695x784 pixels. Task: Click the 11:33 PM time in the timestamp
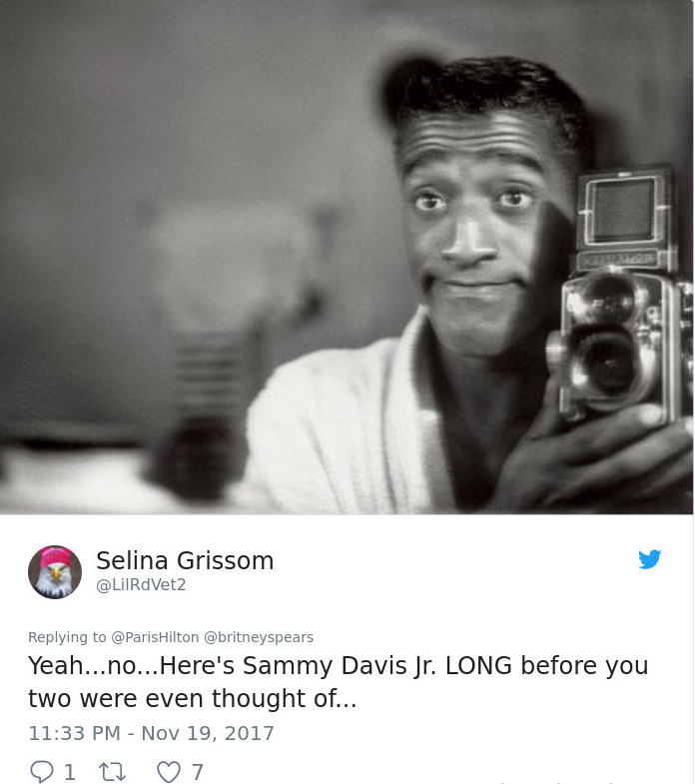(x=75, y=733)
